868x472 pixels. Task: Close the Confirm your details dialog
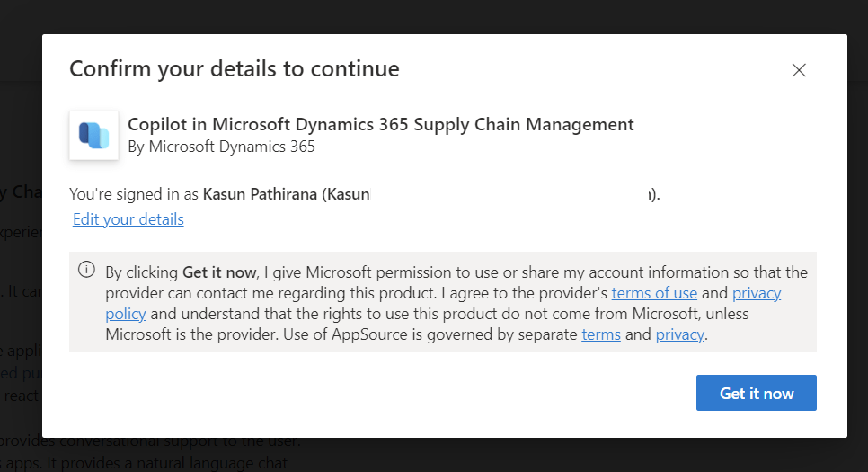pyautogui.click(x=799, y=70)
